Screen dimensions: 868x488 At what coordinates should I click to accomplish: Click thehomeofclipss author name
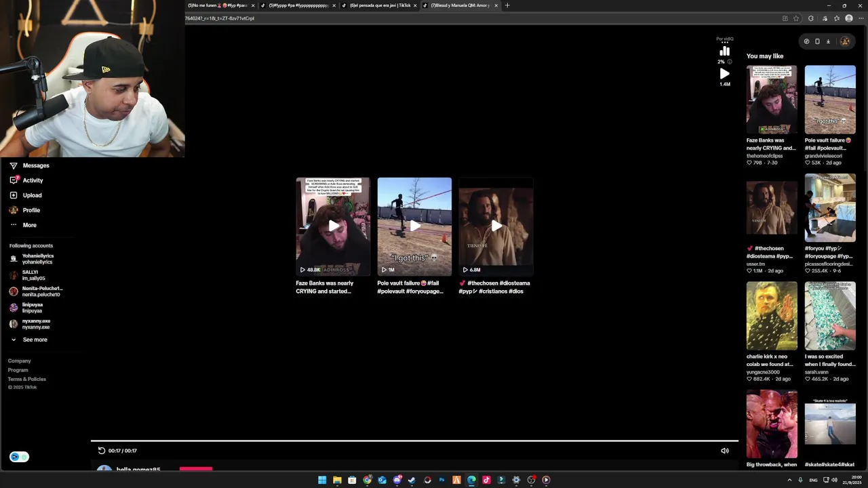[x=766, y=156]
